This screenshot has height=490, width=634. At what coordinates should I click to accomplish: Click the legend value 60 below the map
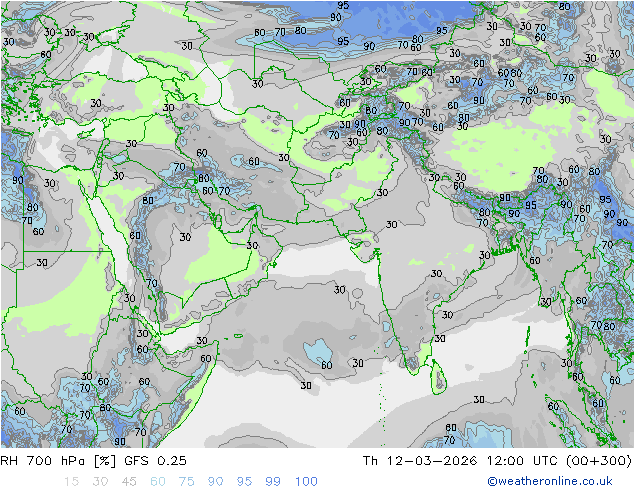158,482
